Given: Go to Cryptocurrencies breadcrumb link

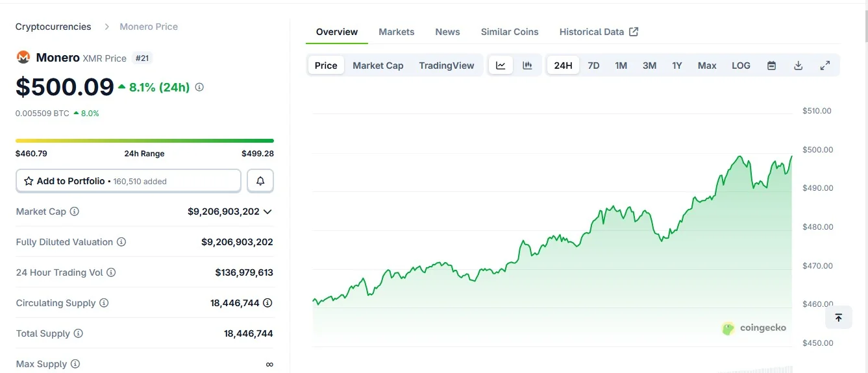Looking at the screenshot, I should (53, 27).
